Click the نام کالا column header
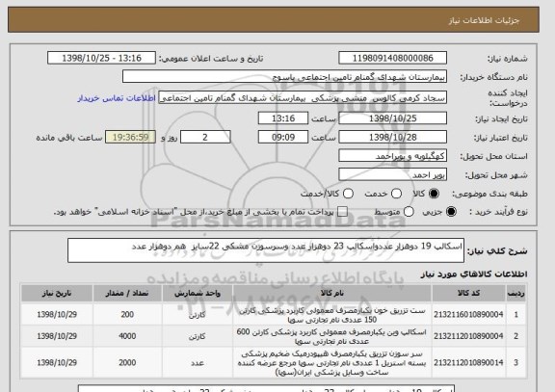The height and width of the screenshot is (392, 555). pyautogui.click(x=332, y=293)
